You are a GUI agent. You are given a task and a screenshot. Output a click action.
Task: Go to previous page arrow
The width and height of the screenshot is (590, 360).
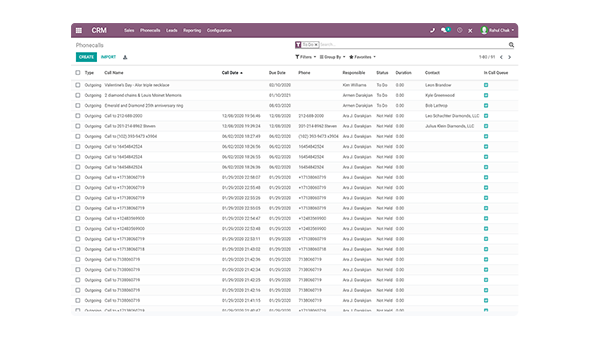pos(501,57)
